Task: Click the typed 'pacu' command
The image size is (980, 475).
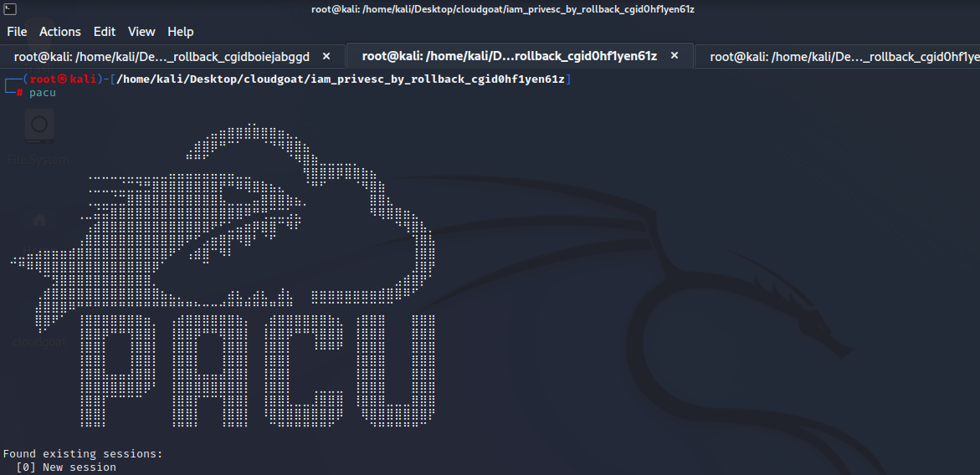Action: [x=43, y=93]
